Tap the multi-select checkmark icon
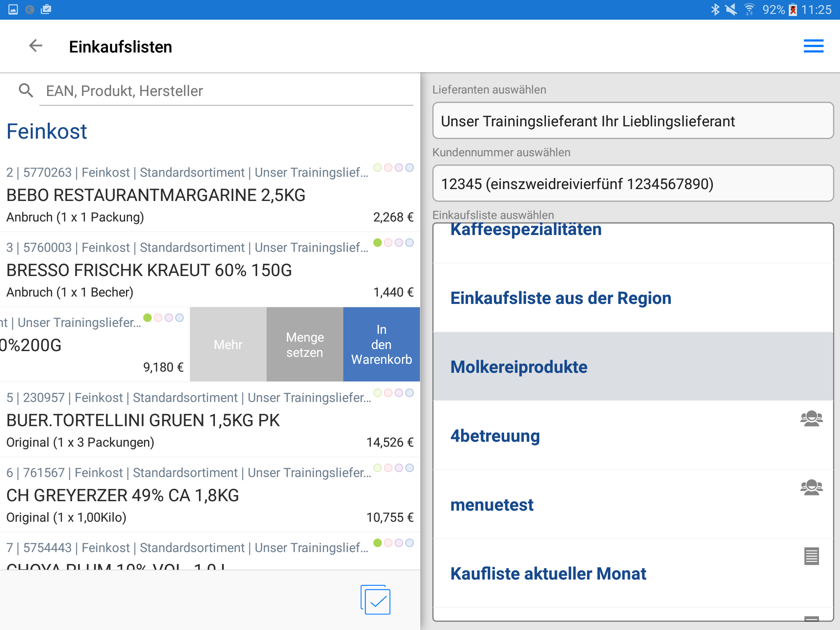This screenshot has width=840, height=630. coord(376,600)
